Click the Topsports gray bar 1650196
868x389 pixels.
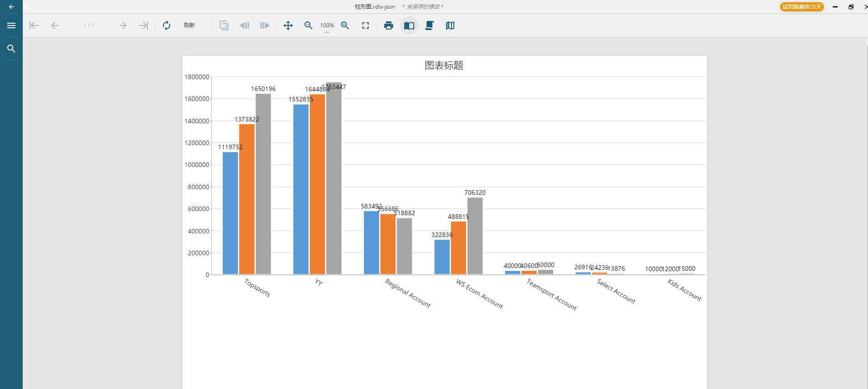click(x=263, y=184)
